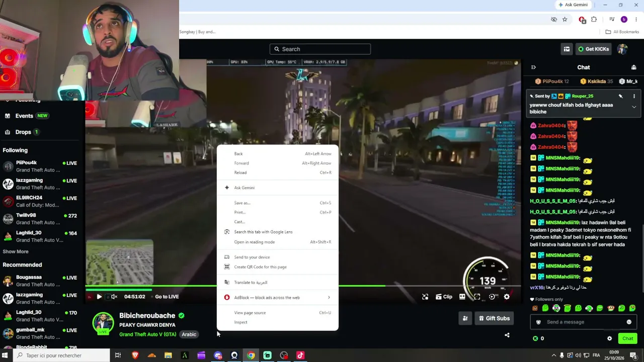Open the mini player picture-in-picture icon

tap(425, 297)
